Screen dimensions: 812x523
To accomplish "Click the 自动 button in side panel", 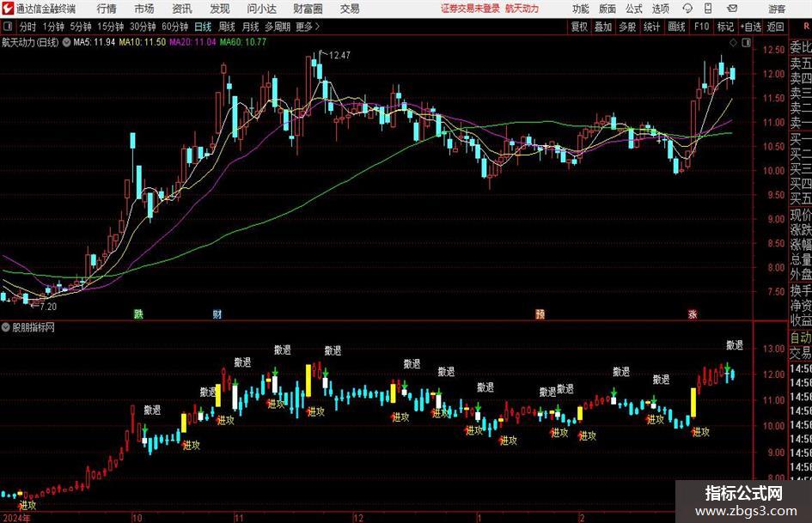I will pyautogui.click(x=801, y=338).
